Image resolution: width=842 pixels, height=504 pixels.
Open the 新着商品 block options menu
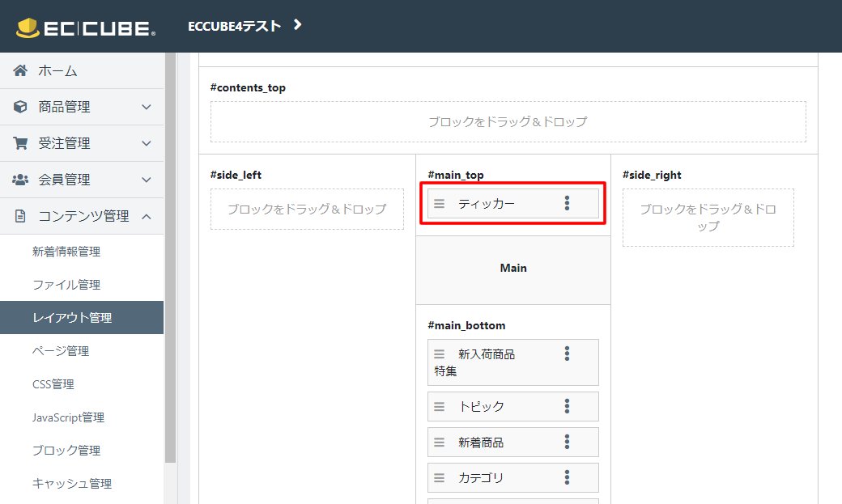pos(567,442)
